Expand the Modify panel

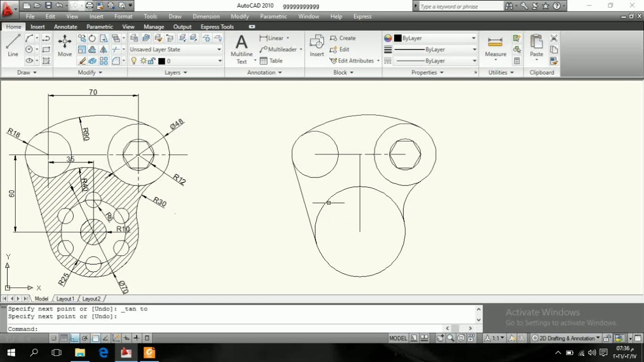point(90,72)
